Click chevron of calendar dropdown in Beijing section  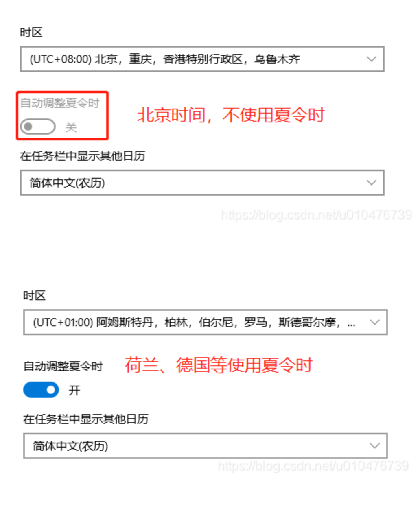pos(371,183)
